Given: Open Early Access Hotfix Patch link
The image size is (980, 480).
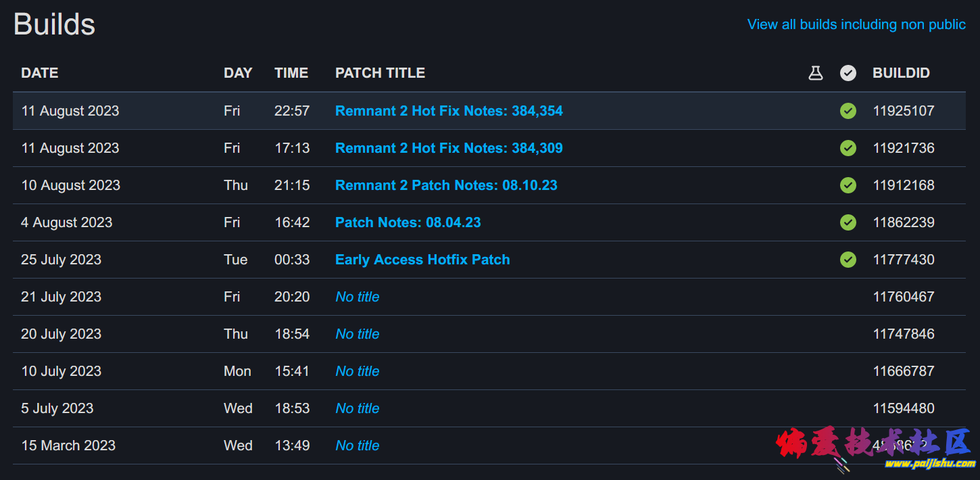Looking at the screenshot, I should point(422,260).
